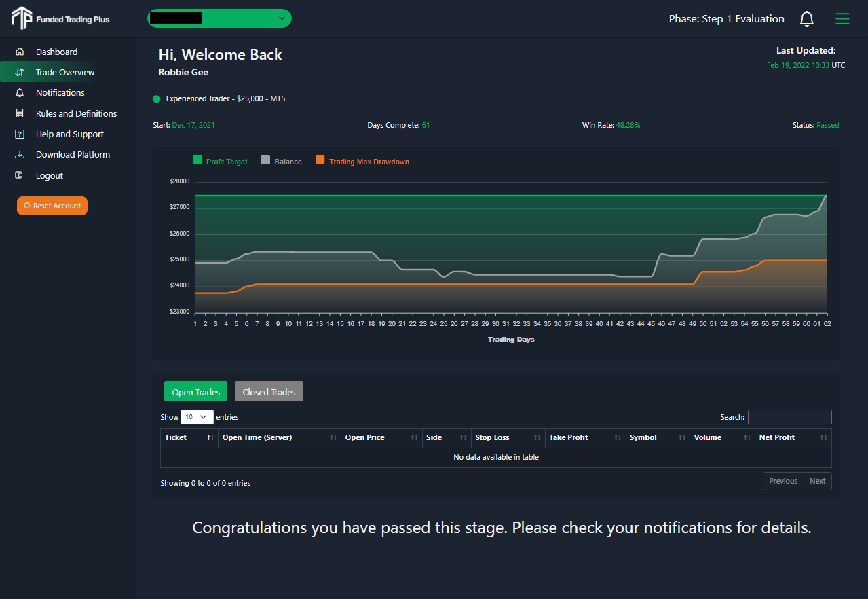Click trading day 62 on chart axis
868x599 pixels.
[x=827, y=324]
